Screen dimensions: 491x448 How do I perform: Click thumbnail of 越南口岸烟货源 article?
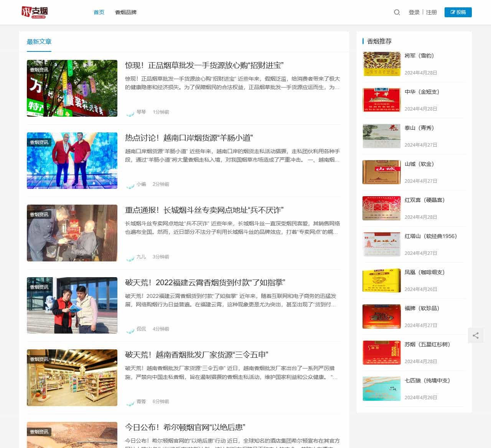coord(72,160)
